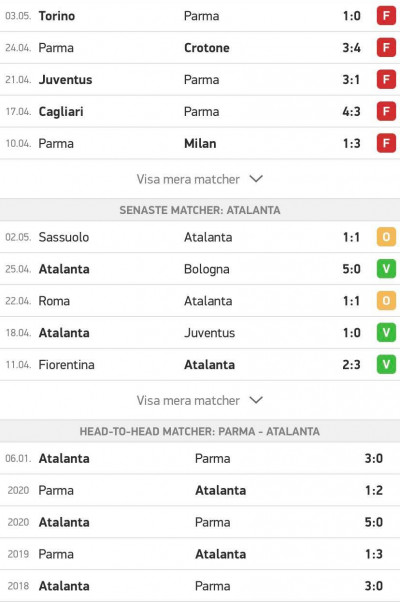This screenshot has width=400, height=602.
Task: Click the orange O badge for Roma–Atalanta
Action: point(386,301)
